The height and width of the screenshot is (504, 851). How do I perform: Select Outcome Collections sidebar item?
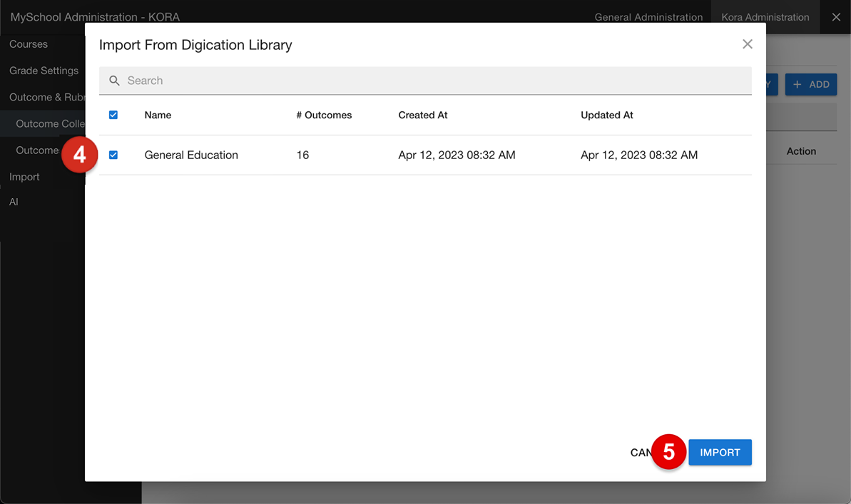(50, 124)
